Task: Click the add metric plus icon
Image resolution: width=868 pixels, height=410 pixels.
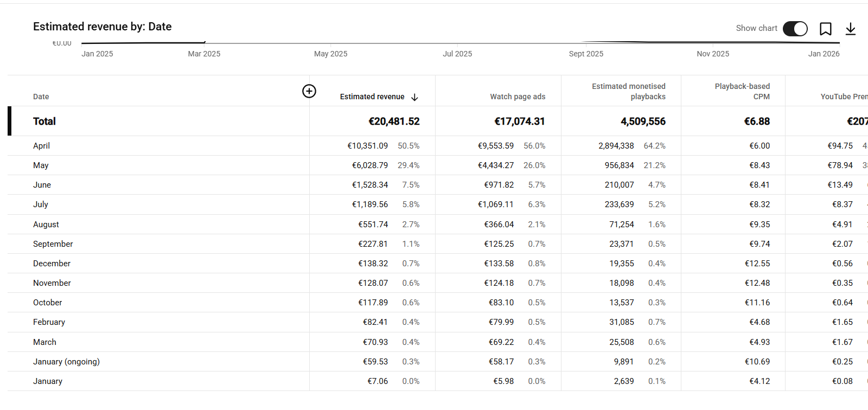Action: click(x=309, y=91)
